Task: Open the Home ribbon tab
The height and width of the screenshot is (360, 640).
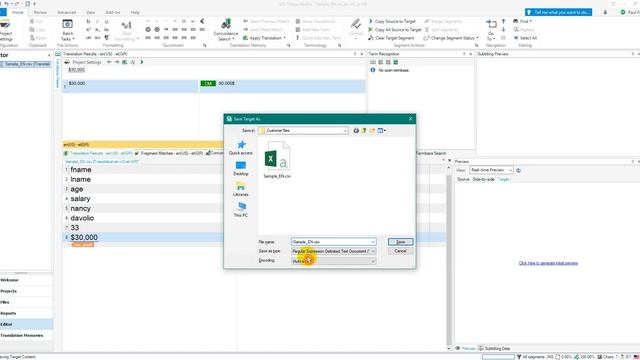Action: [x=18, y=12]
